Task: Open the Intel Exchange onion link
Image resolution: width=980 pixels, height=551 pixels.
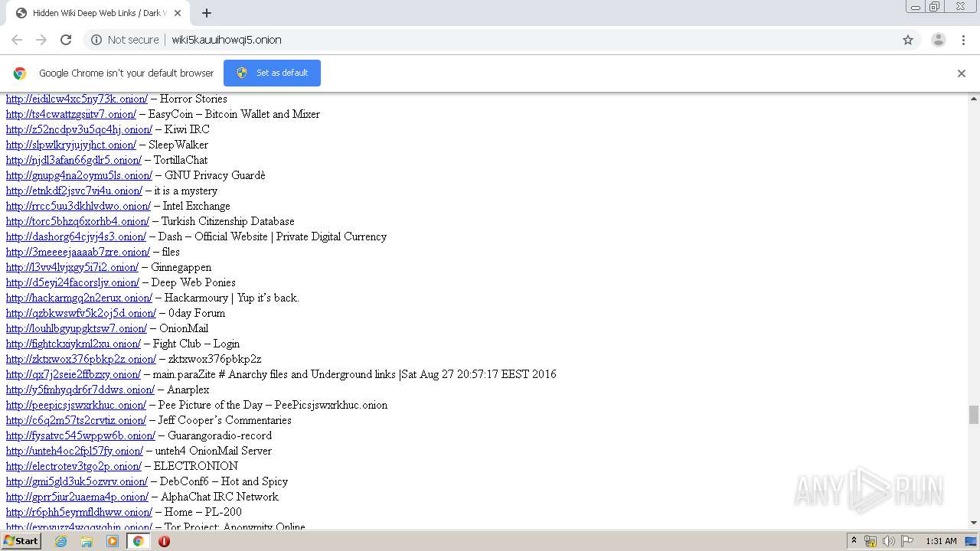Action: tap(78, 206)
